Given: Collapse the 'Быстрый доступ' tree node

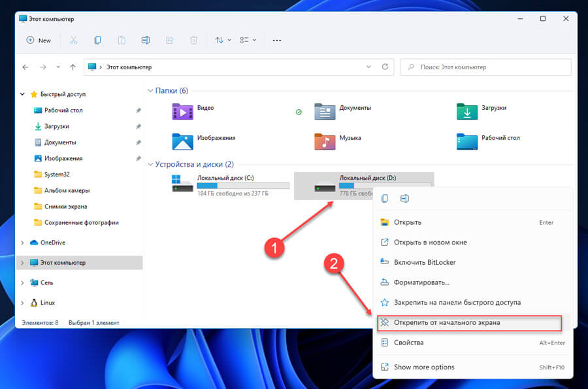Looking at the screenshot, I should (x=22, y=94).
